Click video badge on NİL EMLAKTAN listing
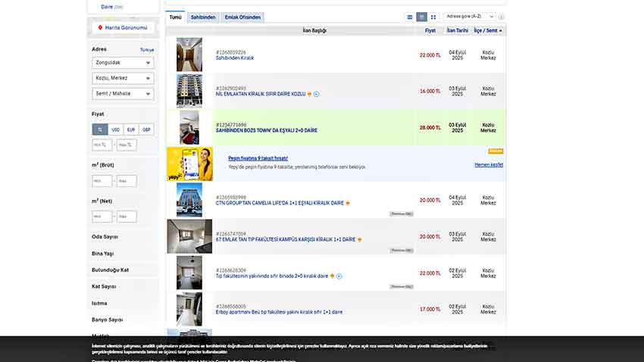Image resolution: width=644 pixels, height=362 pixels. (x=317, y=94)
